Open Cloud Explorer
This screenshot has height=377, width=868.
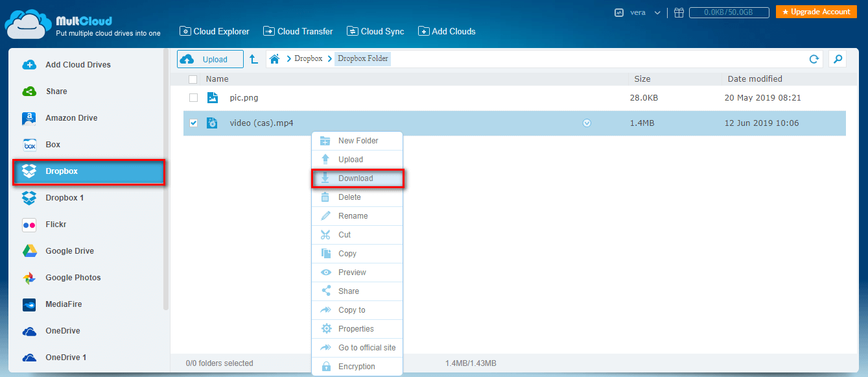pos(214,31)
